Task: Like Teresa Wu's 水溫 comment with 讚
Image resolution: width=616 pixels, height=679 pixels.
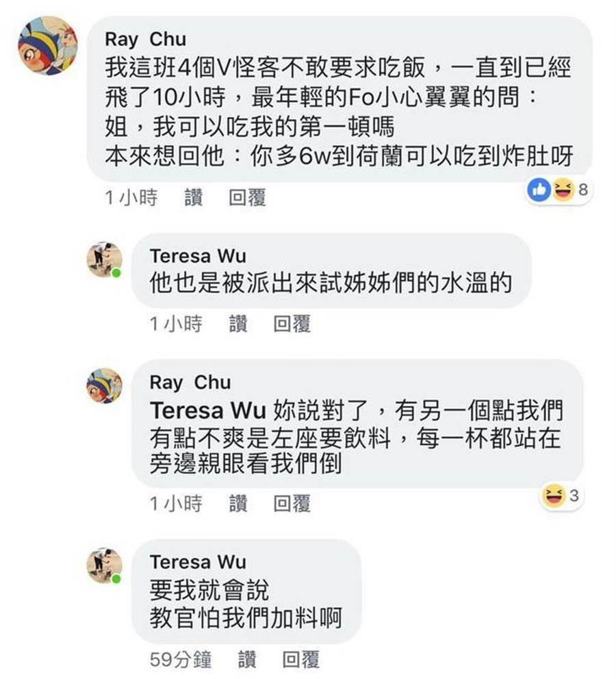Action: pyautogui.click(x=238, y=324)
